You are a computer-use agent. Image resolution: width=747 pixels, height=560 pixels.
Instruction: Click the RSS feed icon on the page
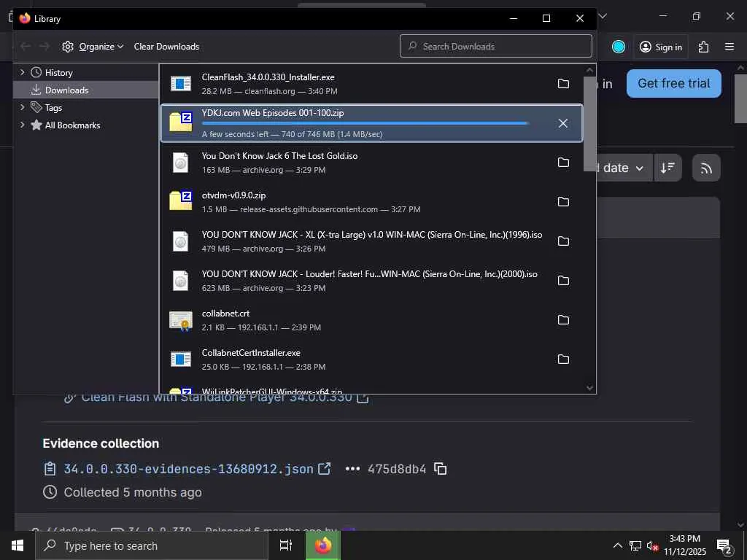pos(706,168)
